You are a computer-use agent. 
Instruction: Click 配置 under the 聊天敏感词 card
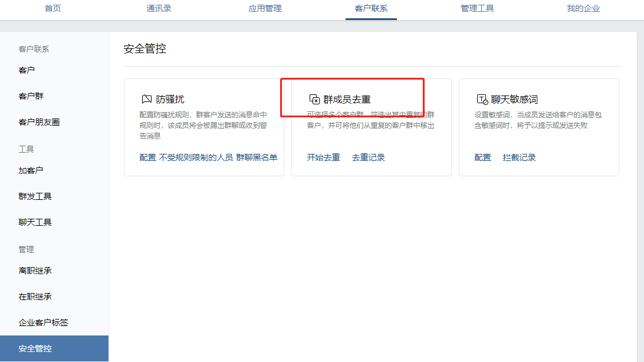(x=482, y=157)
